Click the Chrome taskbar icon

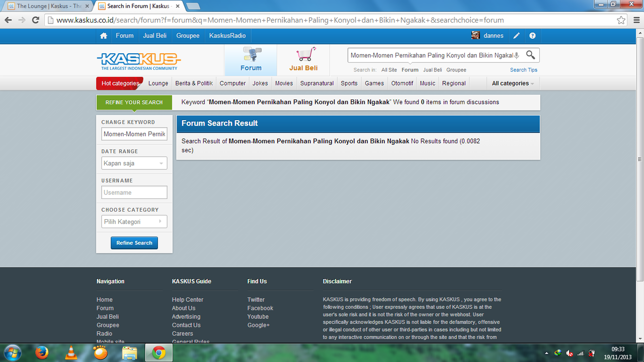[x=159, y=353]
